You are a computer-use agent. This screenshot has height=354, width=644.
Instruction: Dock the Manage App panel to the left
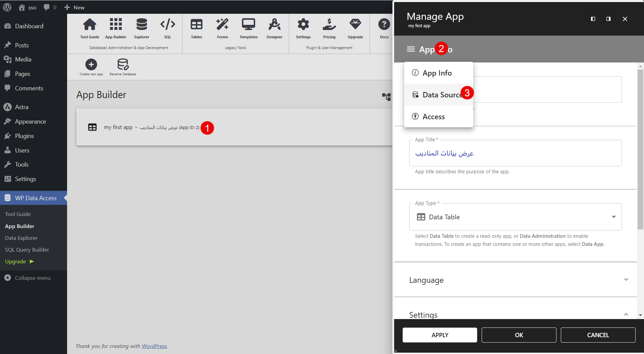tap(593, 19)
